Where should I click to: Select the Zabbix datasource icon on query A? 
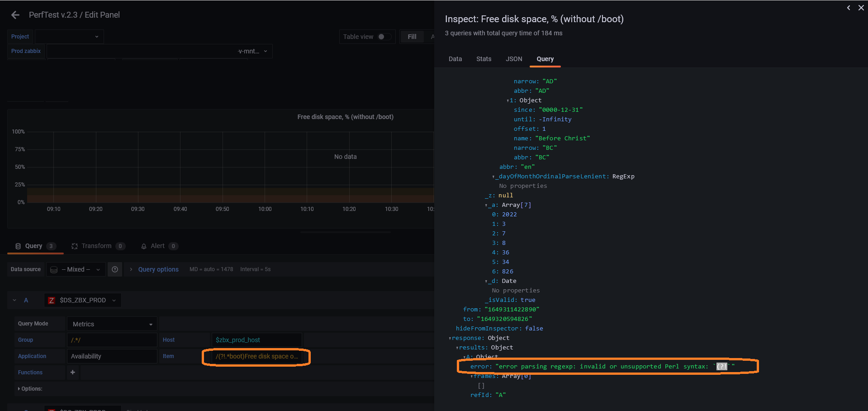pos(51,300)
